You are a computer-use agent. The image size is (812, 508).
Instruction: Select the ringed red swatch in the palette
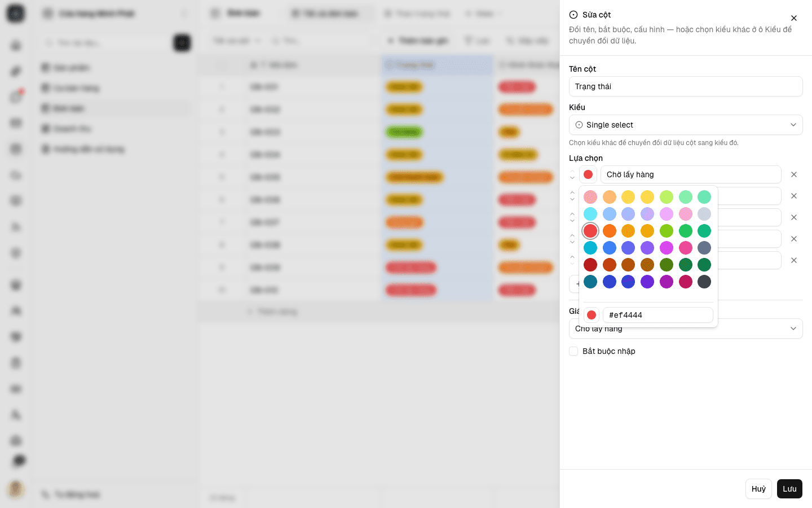coord(590,231)
